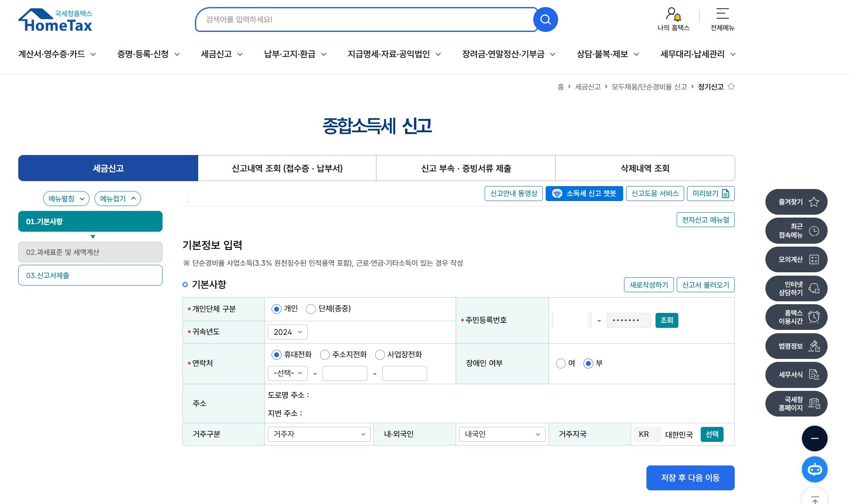Image resolution: width=850 pixels, height=504 pixels.
Task: Click the breadcrumb favorite star icon
Action: click(731, 87)
